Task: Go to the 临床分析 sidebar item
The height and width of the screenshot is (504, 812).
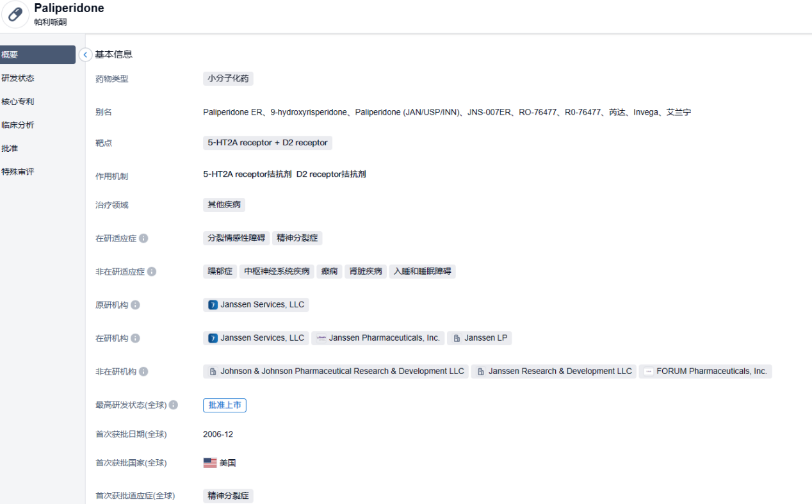Action: 18,125
